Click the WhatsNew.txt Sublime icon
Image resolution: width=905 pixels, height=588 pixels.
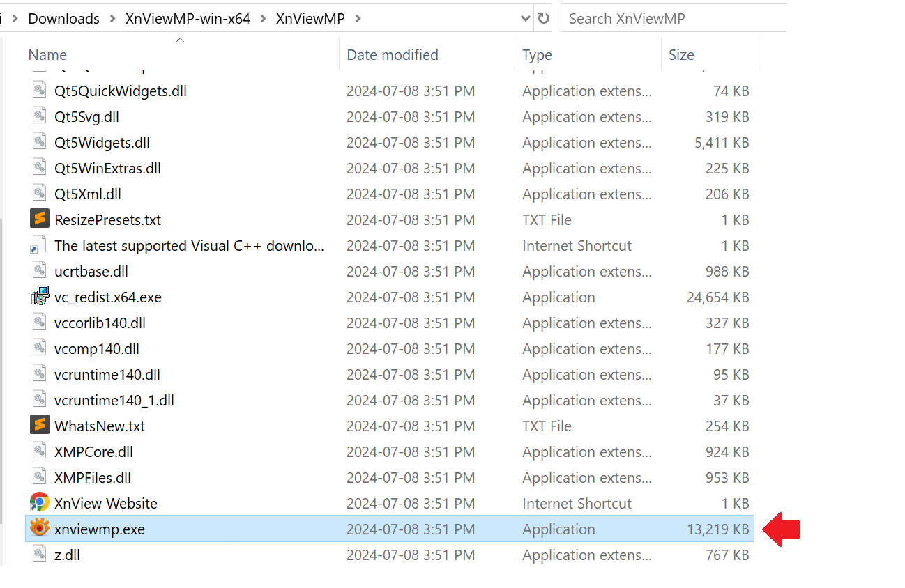40,426
